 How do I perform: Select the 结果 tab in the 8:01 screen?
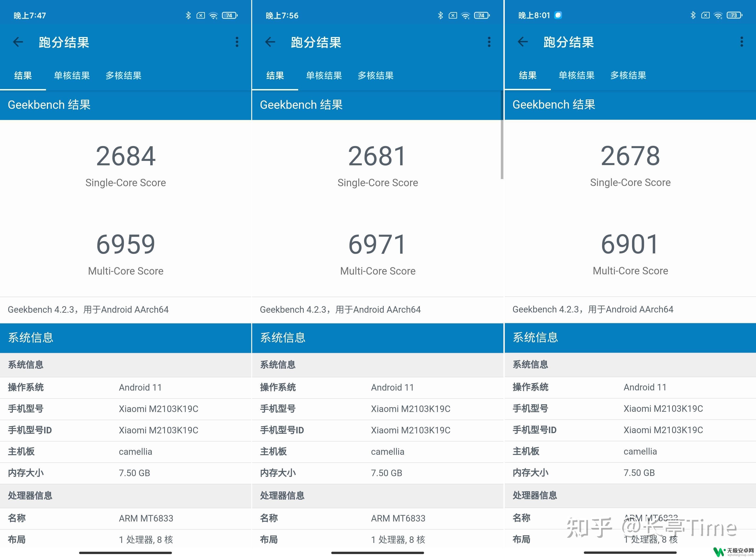click(528, 75)
